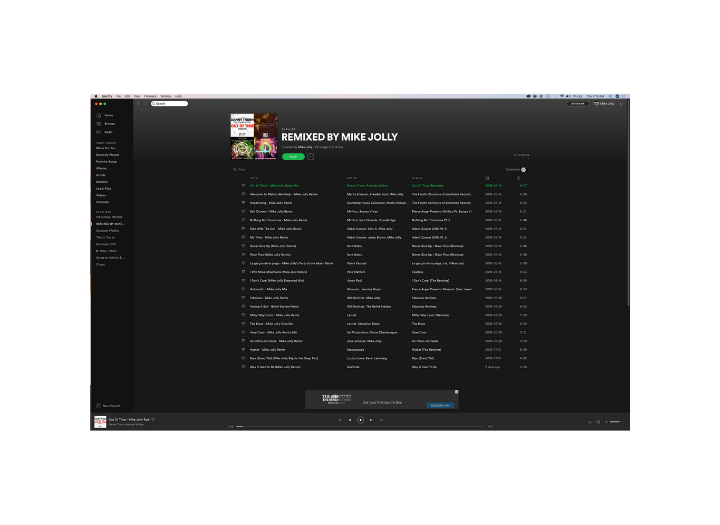Click the now-playing album art thumbnail

(x=100, y=422)
